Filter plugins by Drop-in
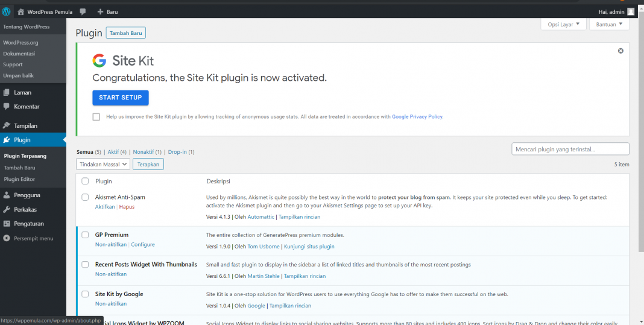 177,152
